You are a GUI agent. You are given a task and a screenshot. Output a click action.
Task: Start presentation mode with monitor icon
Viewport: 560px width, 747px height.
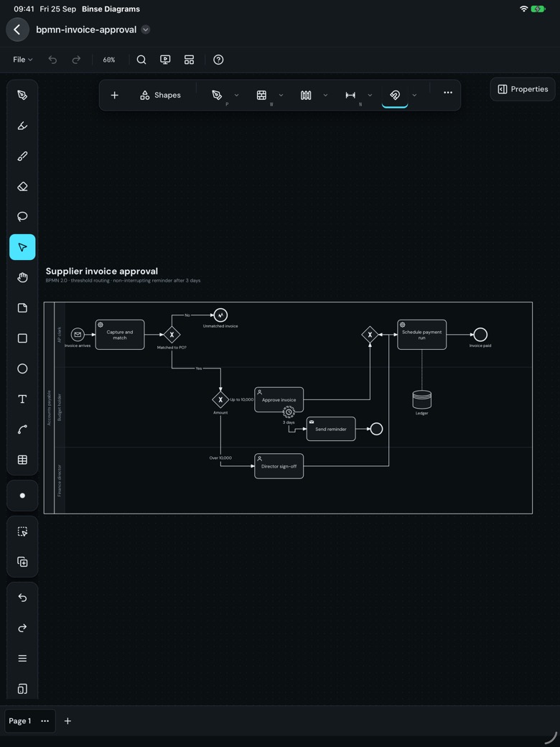point(165,60)
